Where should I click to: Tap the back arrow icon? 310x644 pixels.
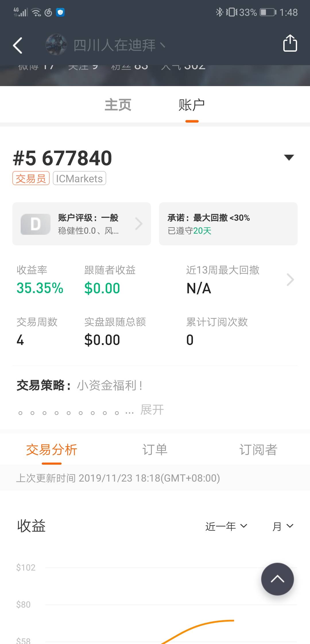point(18,45)
